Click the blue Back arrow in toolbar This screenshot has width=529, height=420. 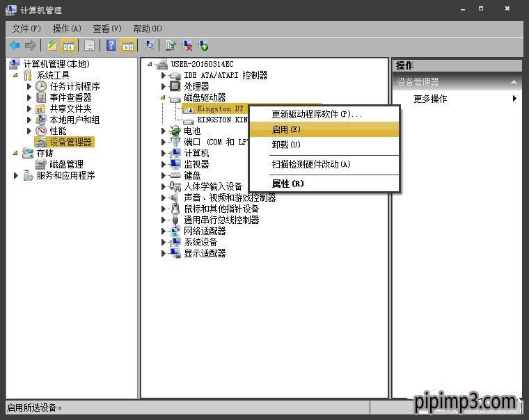click(14, 45)
